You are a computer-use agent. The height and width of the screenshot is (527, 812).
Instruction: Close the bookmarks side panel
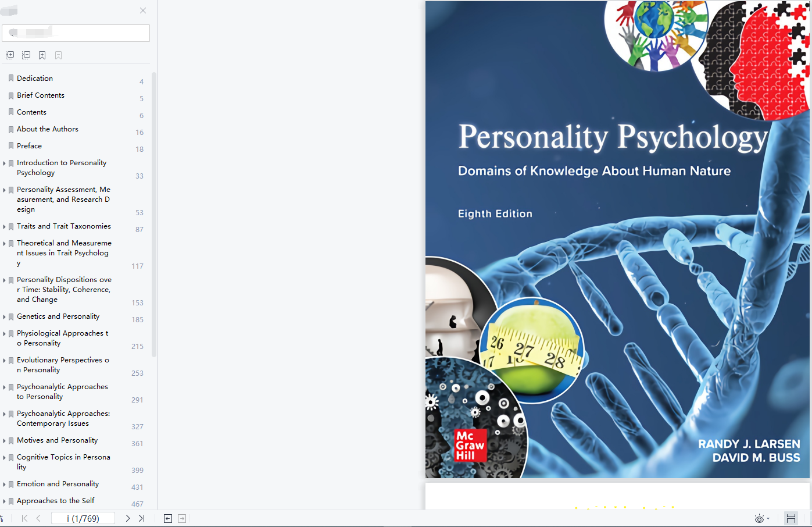click(143, 10)
